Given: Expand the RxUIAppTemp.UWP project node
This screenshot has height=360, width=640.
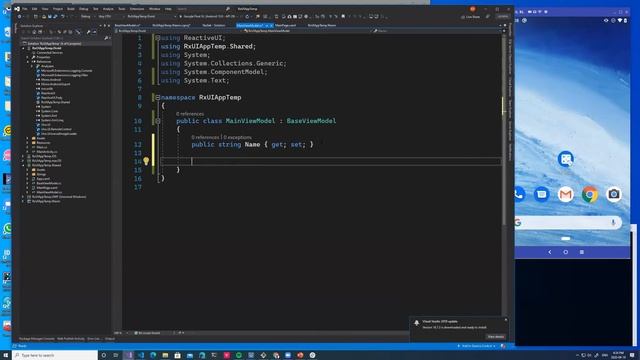Looking at the screenshot, I should tap(23, 197).
